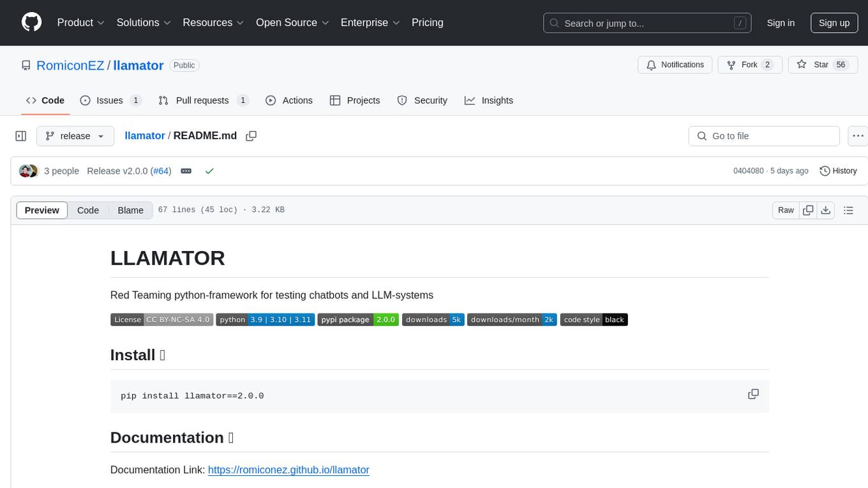The width and height of the screenshot is (868, 488).
Task: Click the Documentation heading
Action: coord(172,438)
